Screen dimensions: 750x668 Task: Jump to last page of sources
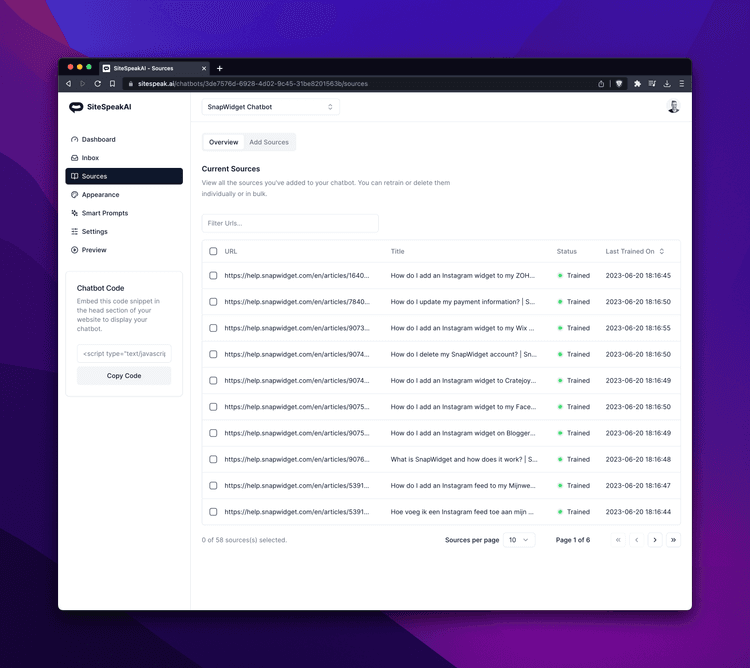[673, 540]
